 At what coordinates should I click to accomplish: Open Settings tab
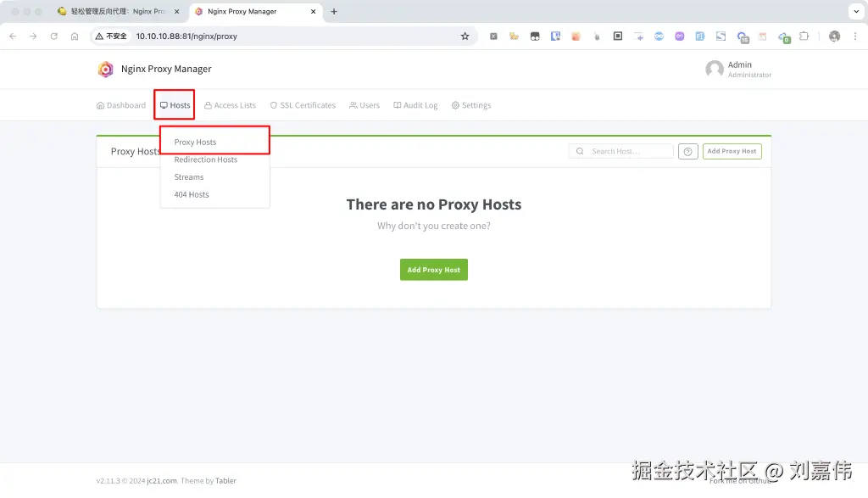(x=471, y=105)
